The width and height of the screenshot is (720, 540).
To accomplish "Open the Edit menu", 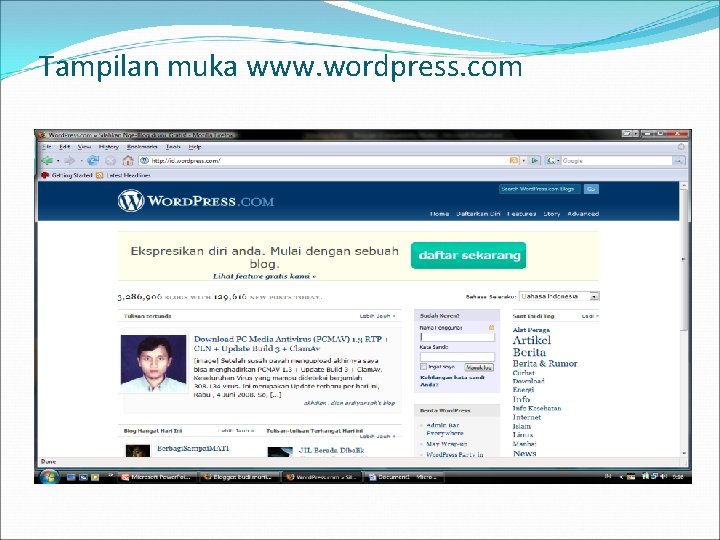I will [65, 147].
